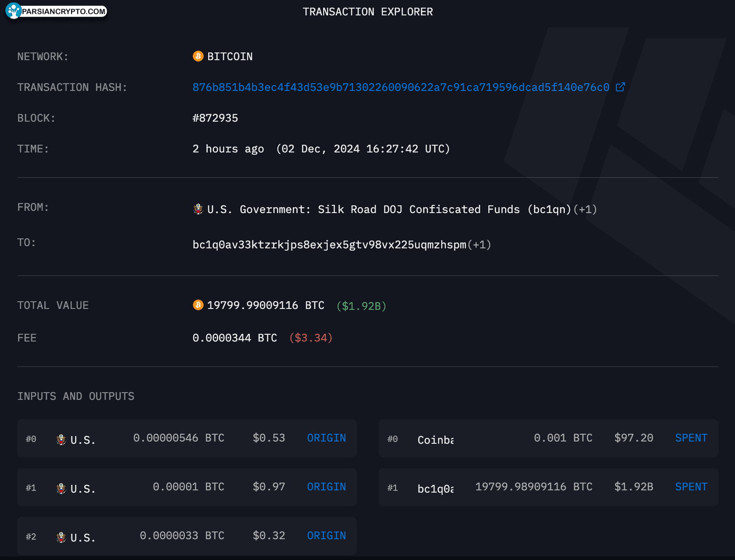Click the Bitcoin logo next to BITCOIN
Screen dimensions: 735x560
click(198, 56)
